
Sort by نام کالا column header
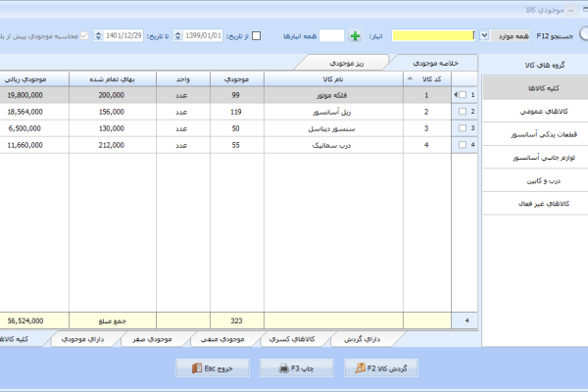(x=333, y=79)
